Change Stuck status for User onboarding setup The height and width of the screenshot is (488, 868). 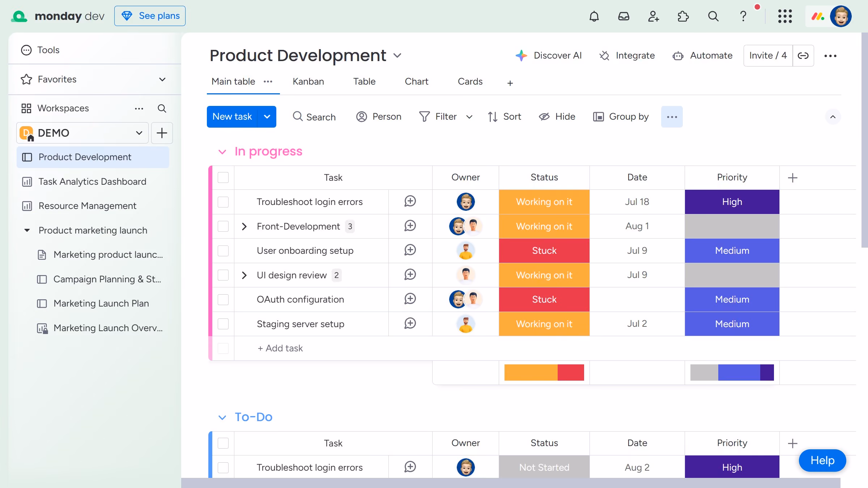(x=544, y=251)
